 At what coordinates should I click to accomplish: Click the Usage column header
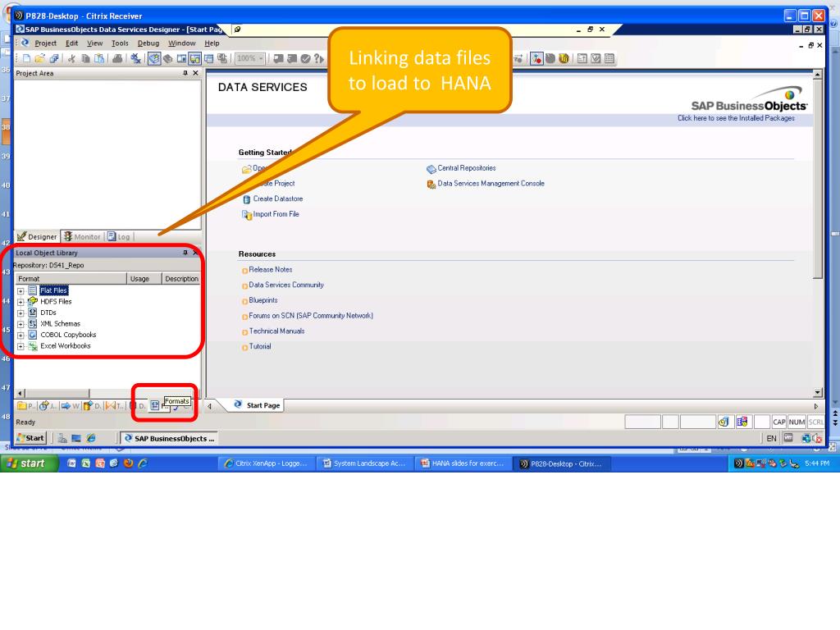click(144, 279)
